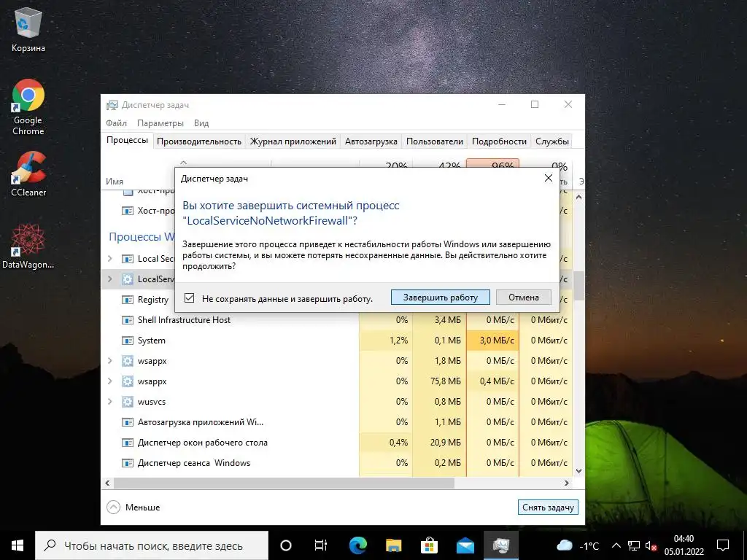Expand the wsappx row with 75,8 МБ

[x=110, y=381]
